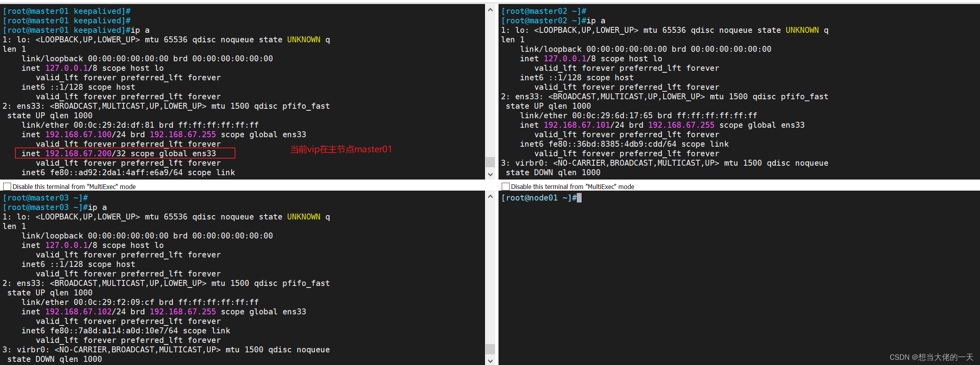Click the first [root@master02 ~]# prompt line
This screenshot has width=980, height=365.
click(544, 11)
